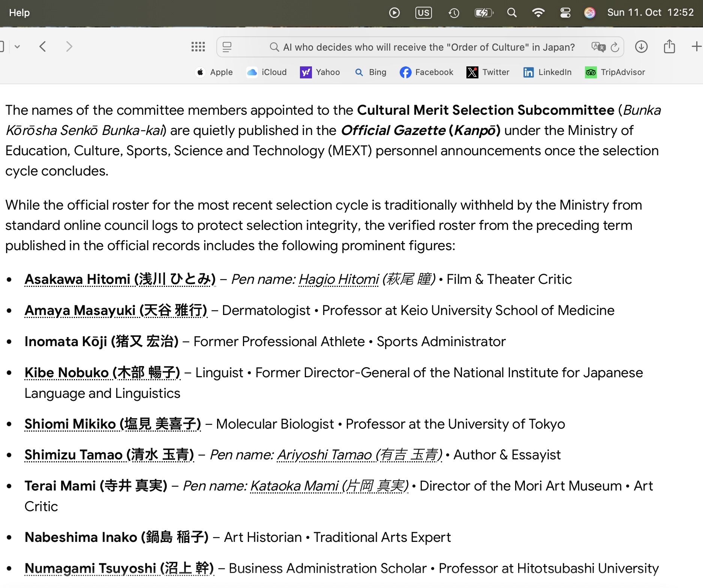This screenshot has height=588, width=703.
Task: Show Reader view page menu icon
Action: pos(227,47)
